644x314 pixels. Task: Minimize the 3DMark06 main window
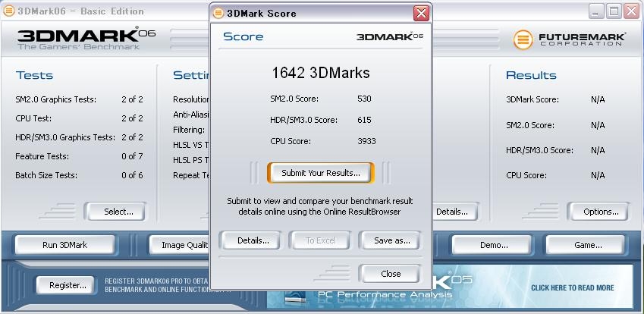596,11
